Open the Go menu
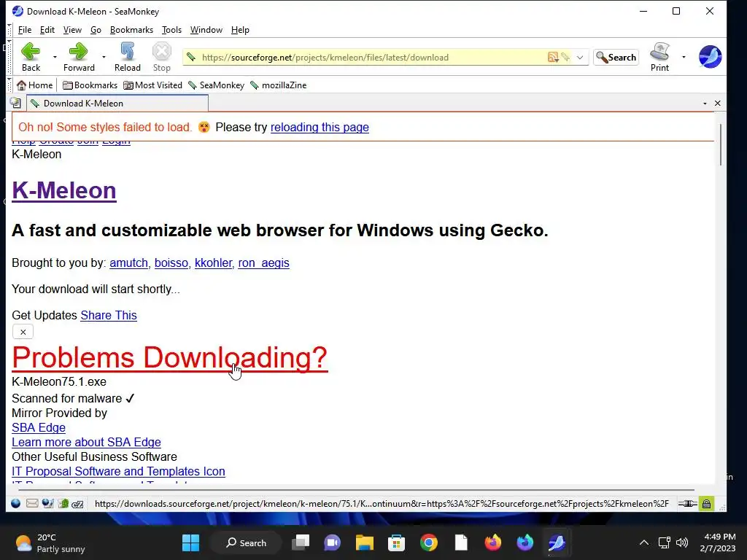 pyautogui.click(x=96, y=29)
